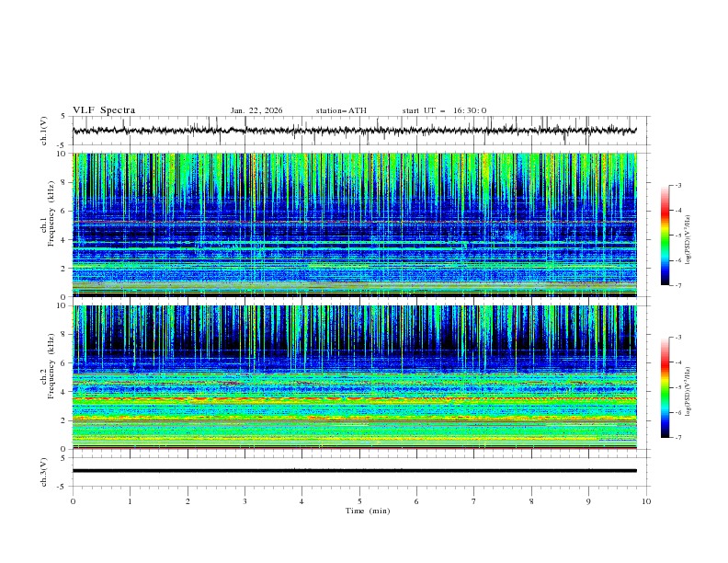Image resolution: width=728 pixels, height=563 pixels.
Task: Click the 'station=ATH' label
Action: click(341, 110)
